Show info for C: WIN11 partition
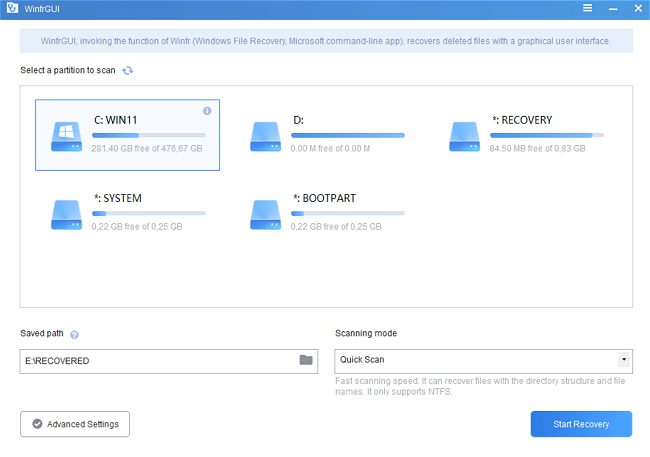This screenshot has height=457, width=650. (x=207, y=111)
